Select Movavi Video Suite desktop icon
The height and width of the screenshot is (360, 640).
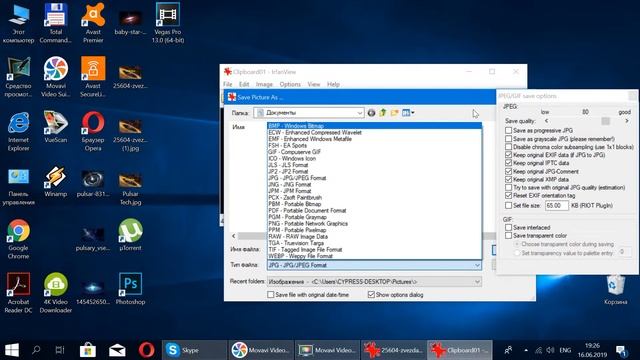point(56,77)
